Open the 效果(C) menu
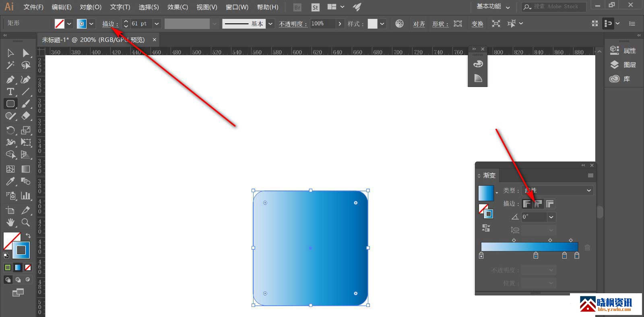 pos(178,7)
